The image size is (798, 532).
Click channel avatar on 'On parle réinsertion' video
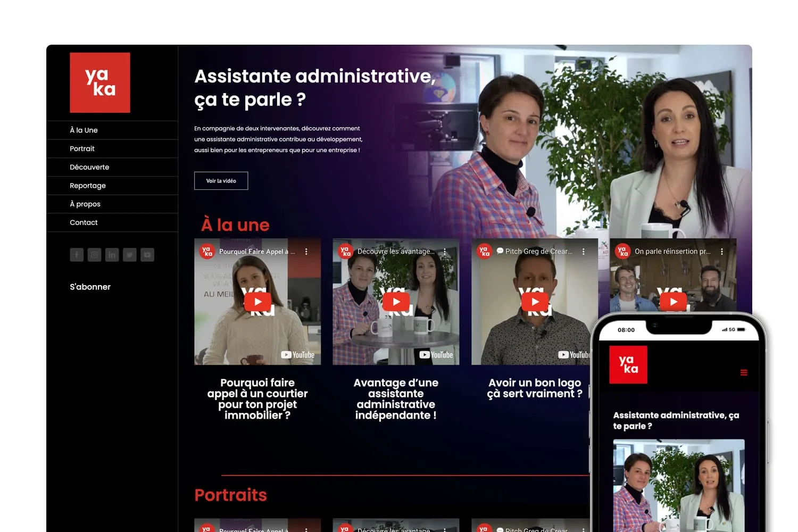[x=622, y=251]
